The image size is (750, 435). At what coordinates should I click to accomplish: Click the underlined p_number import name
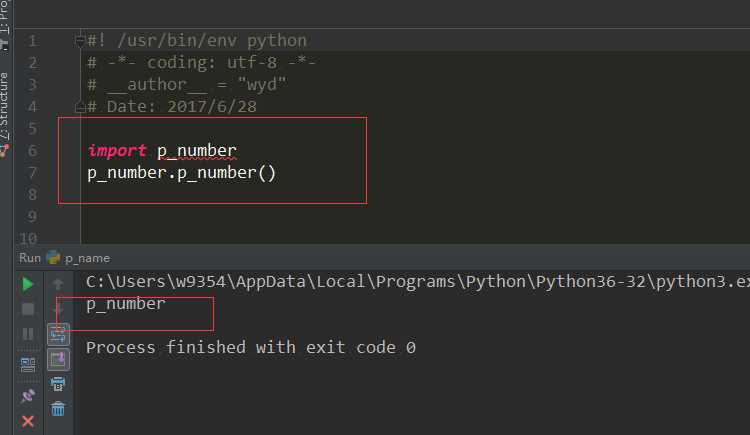pos(196,151)
